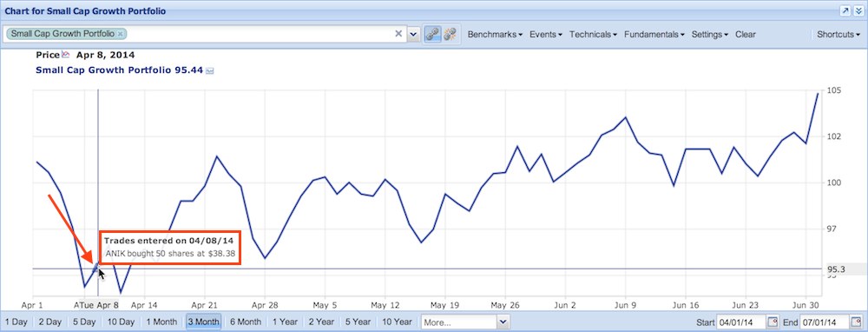Image resolution: width=868 pixels, height=332 pixels.
Task: Click the small icon after 95.44 value
Action: (210, 71)
